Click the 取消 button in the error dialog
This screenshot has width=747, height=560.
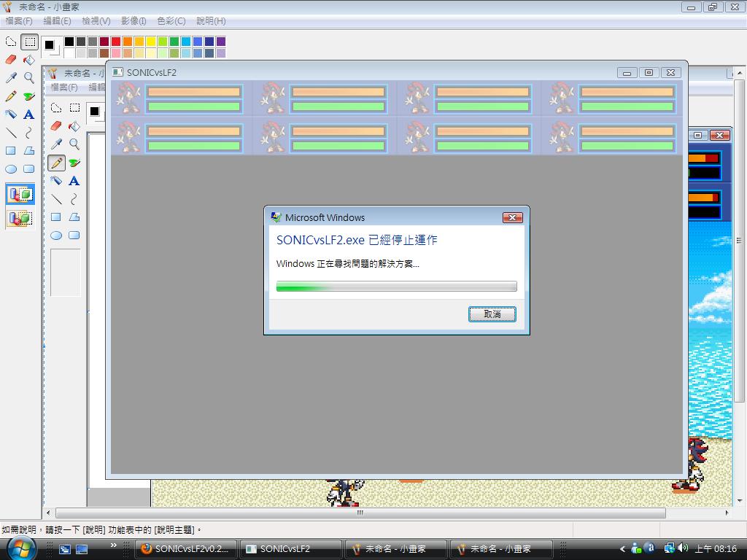pyautogui.click(x=492, y=314)
